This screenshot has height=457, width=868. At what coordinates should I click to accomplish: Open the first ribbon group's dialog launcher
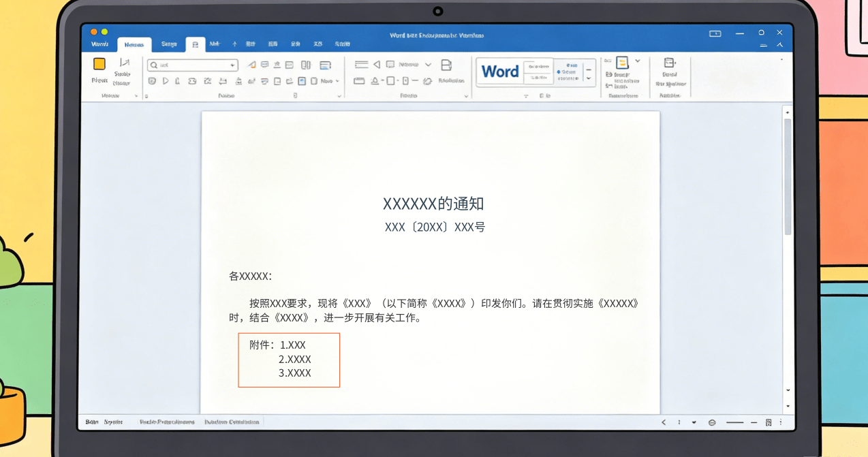[x=136, y=96]
